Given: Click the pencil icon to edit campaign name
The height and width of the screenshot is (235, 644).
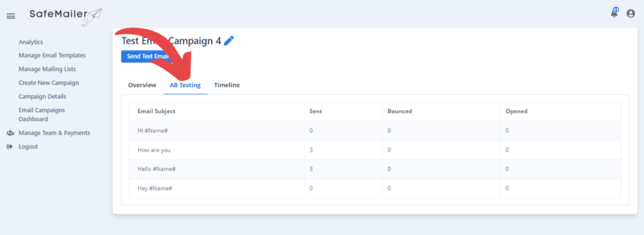Looking at the screenshot, I should 229,40.
